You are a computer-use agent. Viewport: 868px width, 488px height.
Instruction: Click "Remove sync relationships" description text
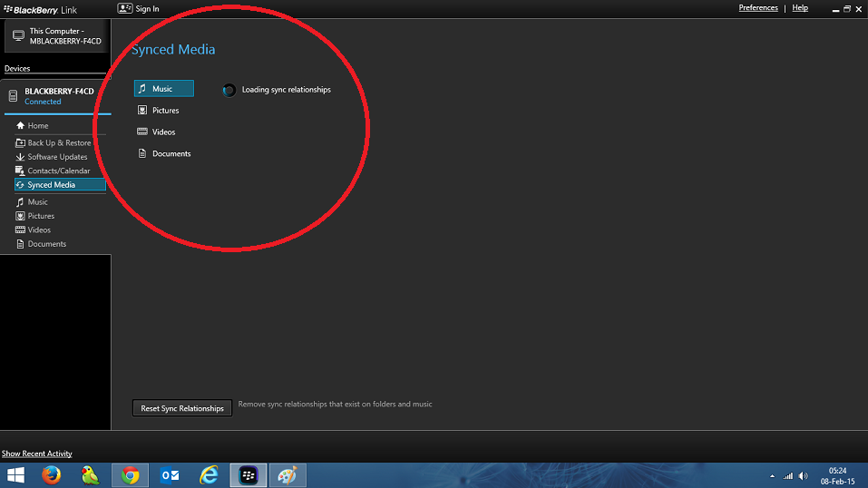pos(335,405)
